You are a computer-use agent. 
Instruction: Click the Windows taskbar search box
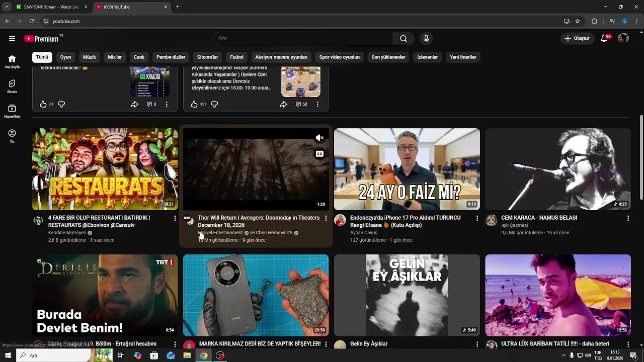(x=64, y=355)
